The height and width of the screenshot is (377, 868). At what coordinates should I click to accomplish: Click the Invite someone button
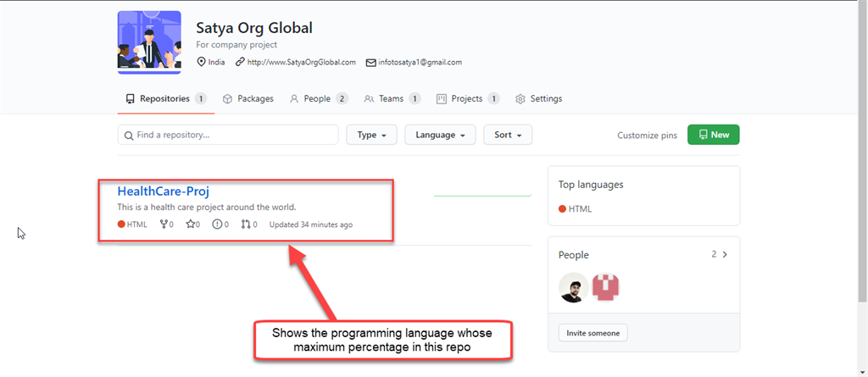[593, 333]
